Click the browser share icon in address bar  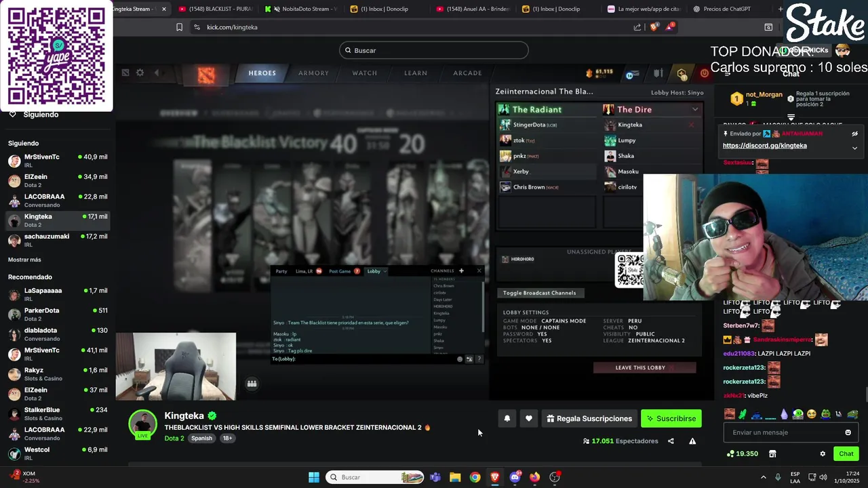tap(637, 27)
